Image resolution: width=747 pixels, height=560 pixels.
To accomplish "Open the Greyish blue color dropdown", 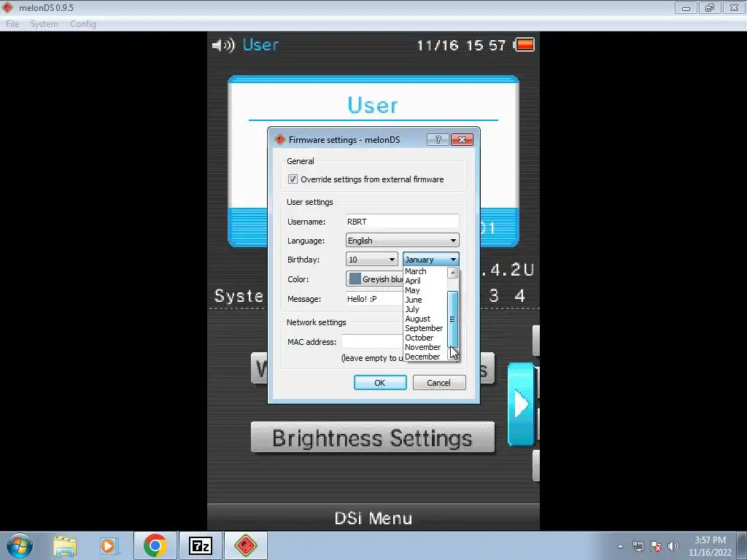I will (374, 279).
